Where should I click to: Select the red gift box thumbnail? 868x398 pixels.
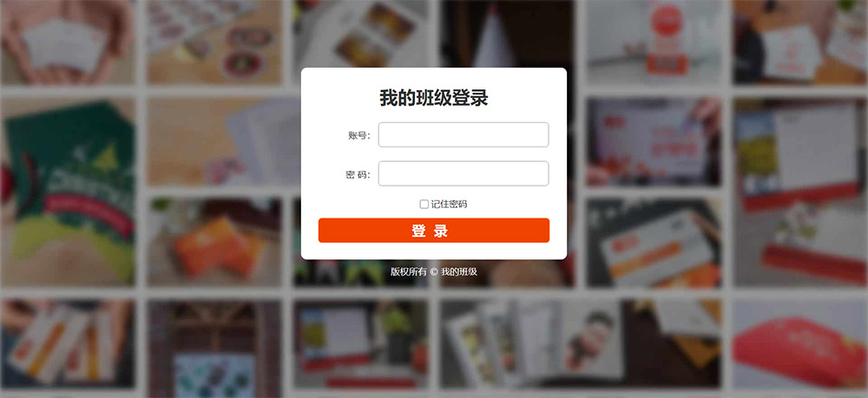coord(800,343)
